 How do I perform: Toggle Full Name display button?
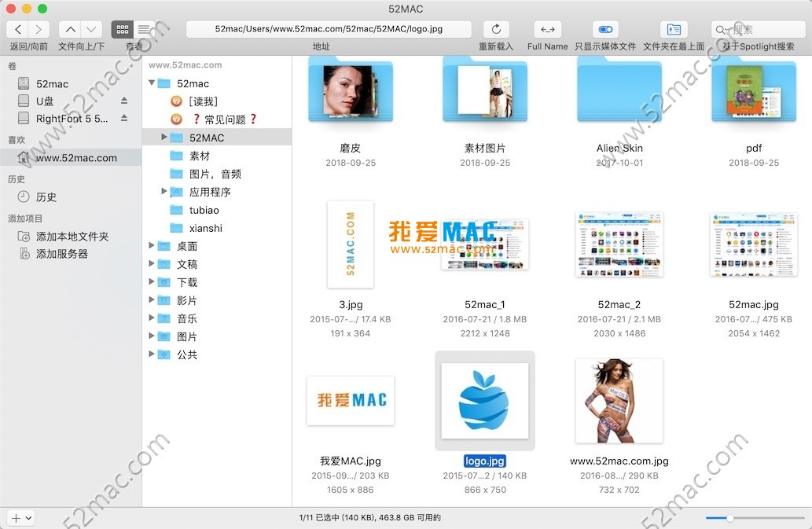tap(547, 30)
